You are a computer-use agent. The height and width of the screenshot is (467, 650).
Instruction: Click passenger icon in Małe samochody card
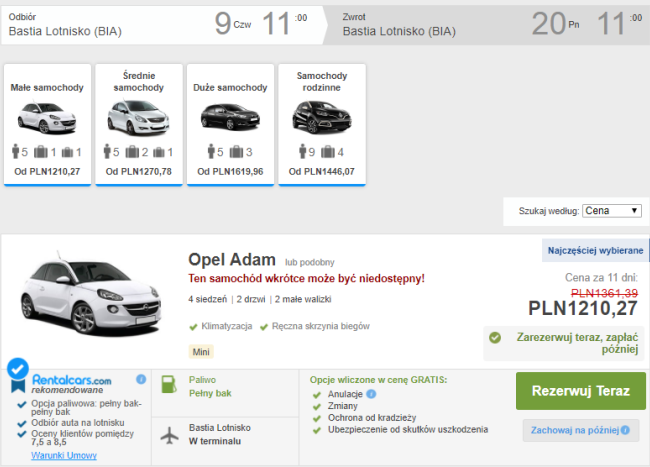click(x=16, y=152)
